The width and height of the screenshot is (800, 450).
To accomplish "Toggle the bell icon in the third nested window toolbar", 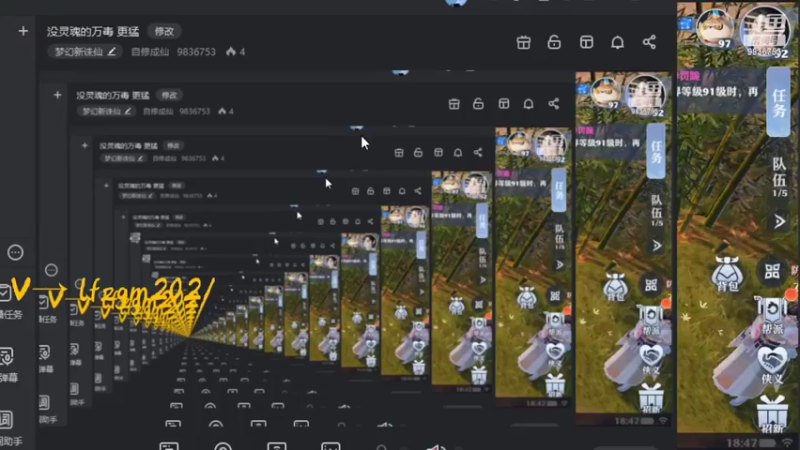I will 458,153.
